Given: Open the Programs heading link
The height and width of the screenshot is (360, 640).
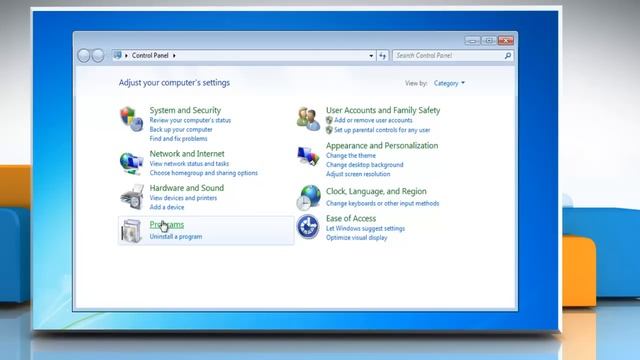Looking at the screenshot, I should pos(167,224).
